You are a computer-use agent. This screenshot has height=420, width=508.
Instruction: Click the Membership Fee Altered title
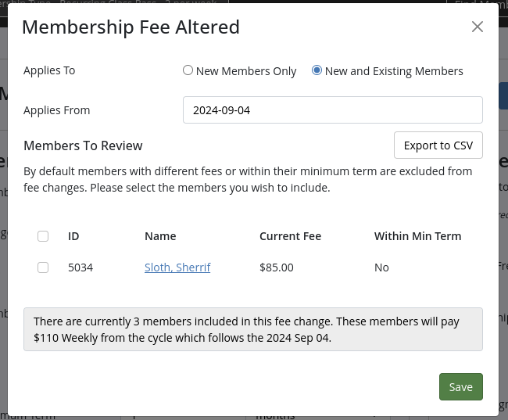(131, 27)
